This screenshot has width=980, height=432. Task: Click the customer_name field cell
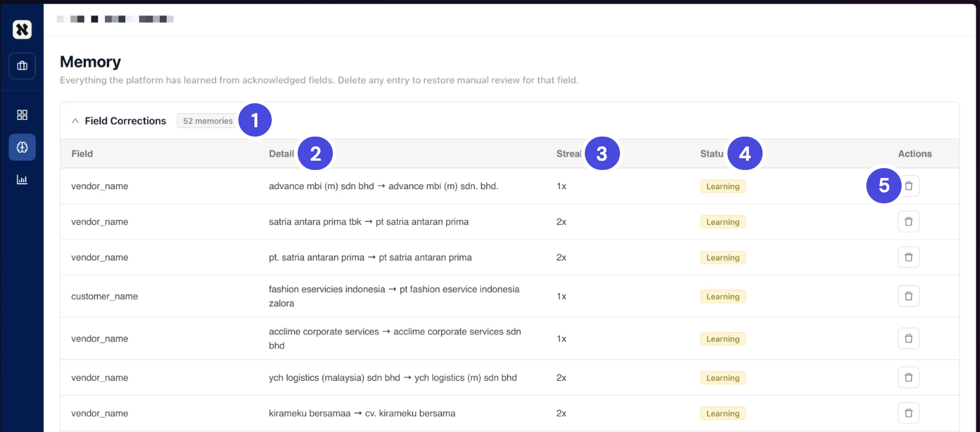pos(104,297)
